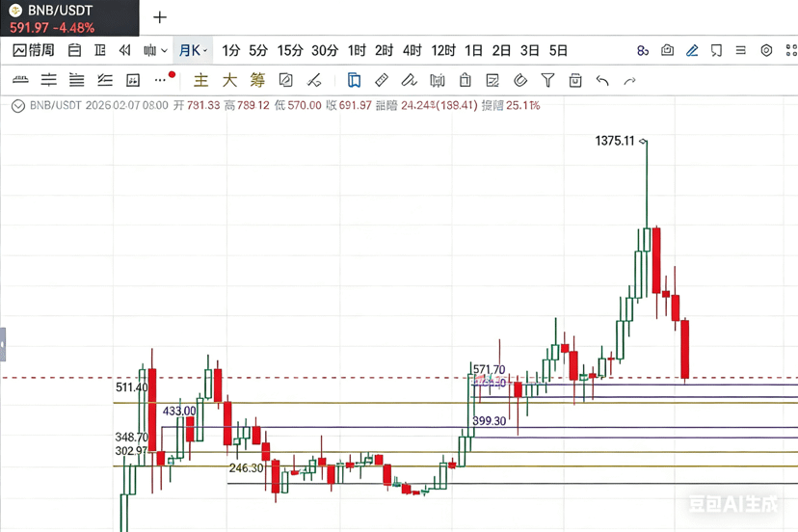Switch to the 1分 timeframe

coord(230,50)
